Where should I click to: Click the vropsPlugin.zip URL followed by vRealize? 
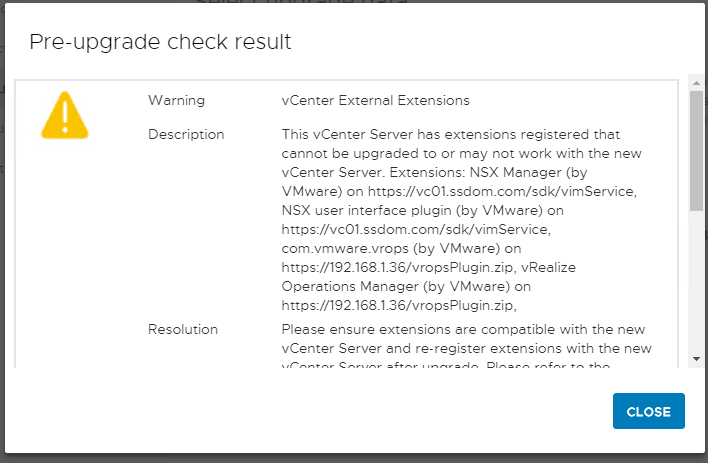(x=398, y=267)
